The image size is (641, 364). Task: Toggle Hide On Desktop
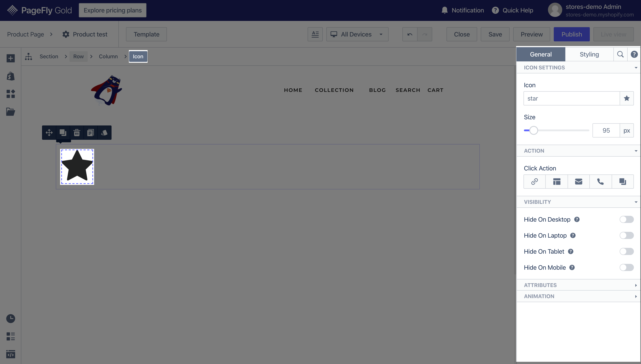pyautogui.click(x=627, y=219)
